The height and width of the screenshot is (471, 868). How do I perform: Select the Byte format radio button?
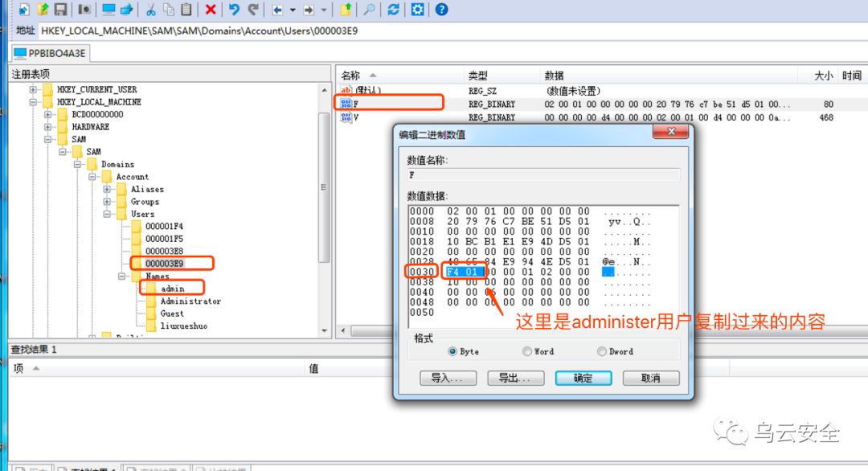point(452,351)
